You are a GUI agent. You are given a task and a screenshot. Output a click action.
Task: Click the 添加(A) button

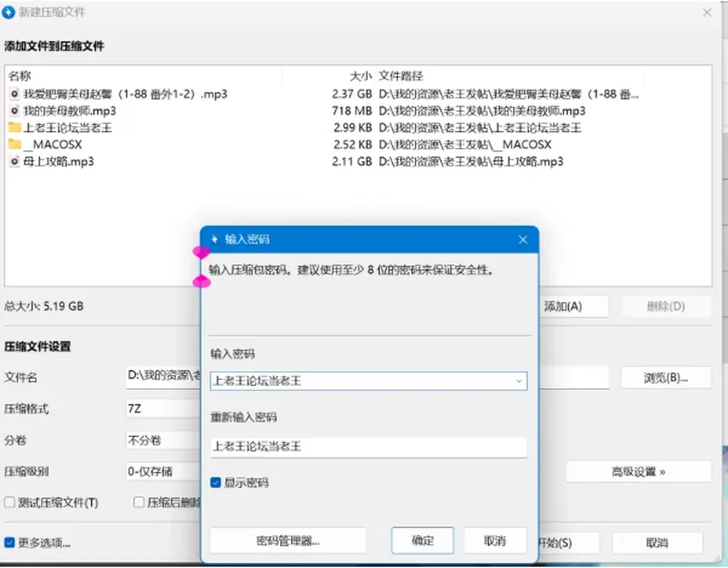point(573,306)
